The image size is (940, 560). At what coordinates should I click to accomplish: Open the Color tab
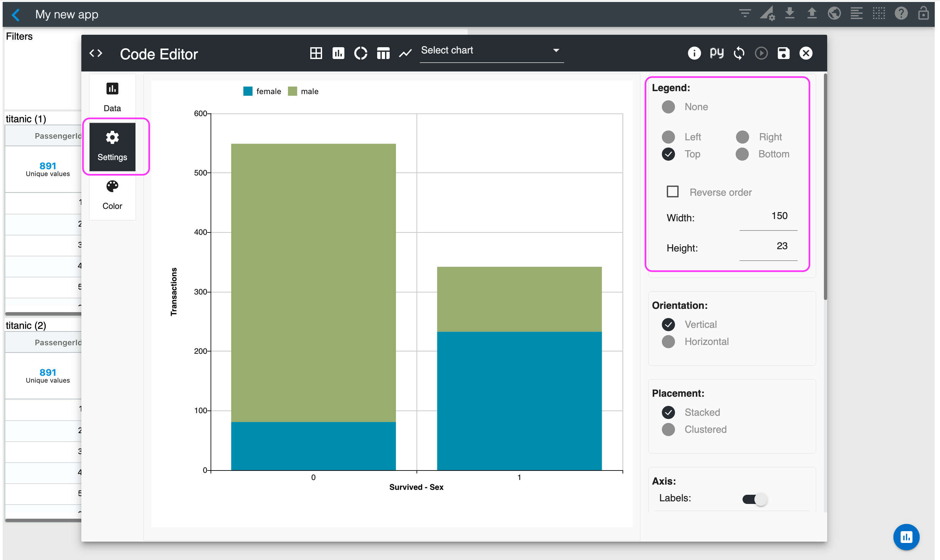click(x=112, y=195)
